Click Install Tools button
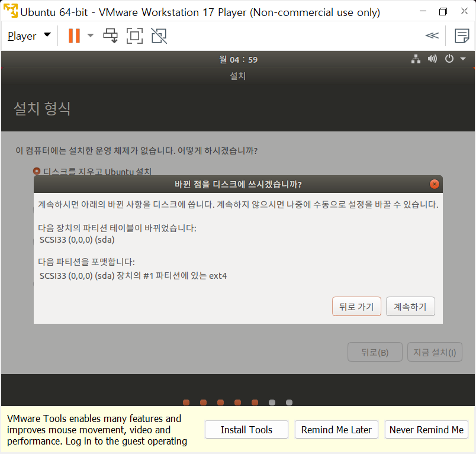The width and height of the screenshot is (476, 454). click(246, 430)
